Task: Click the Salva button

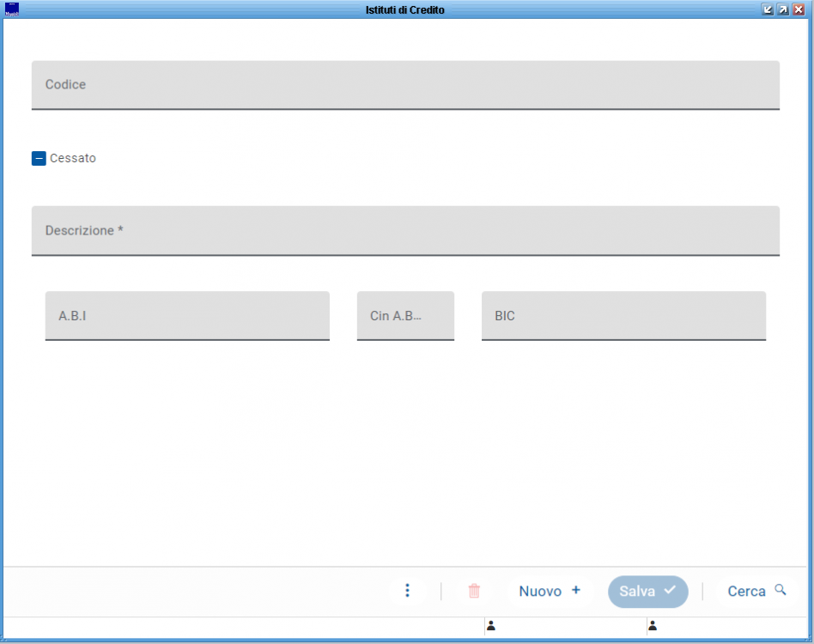Action: click(x=648, y=591)
